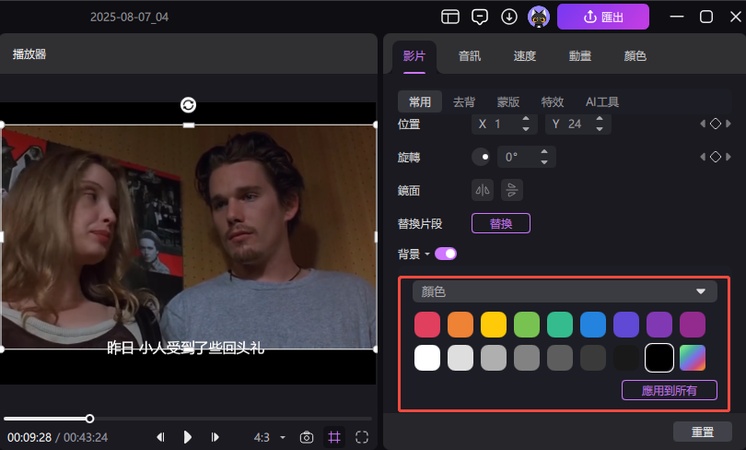The image size is (746, 450).
Task: Pick the orange color swatch
Action: [x=460, y=324]
